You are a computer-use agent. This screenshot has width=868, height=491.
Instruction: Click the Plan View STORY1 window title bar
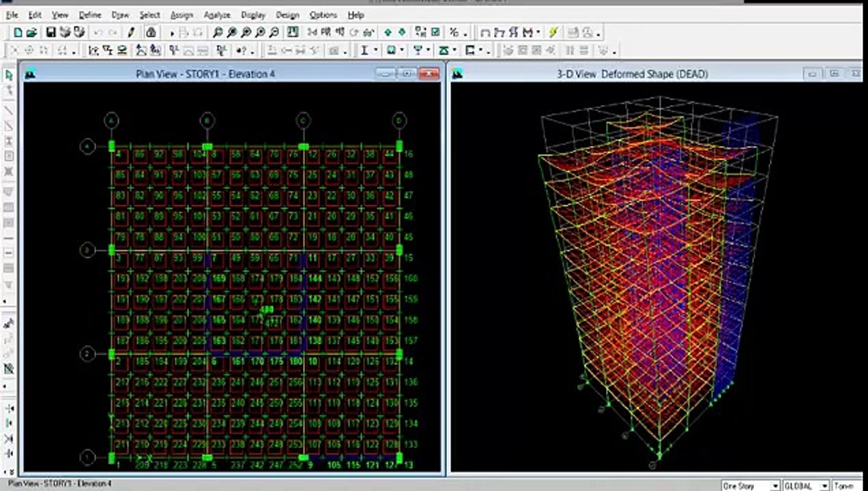(205, 74)
